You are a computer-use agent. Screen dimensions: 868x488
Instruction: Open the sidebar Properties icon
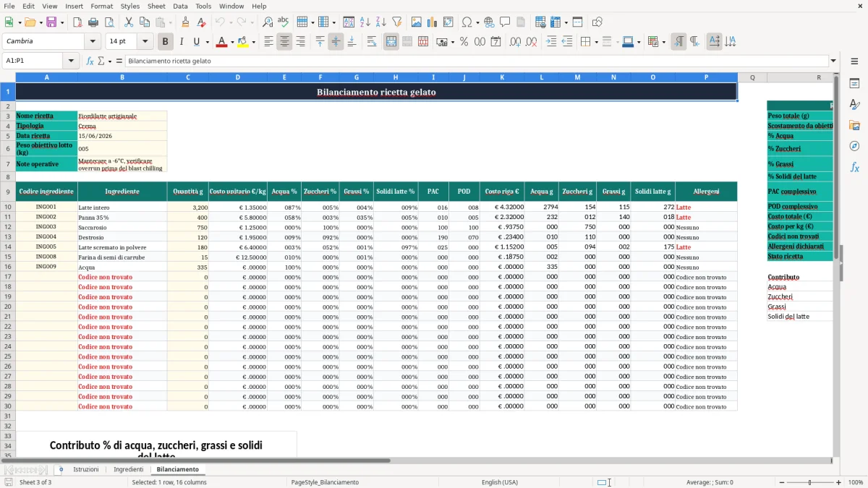(854, 84)
